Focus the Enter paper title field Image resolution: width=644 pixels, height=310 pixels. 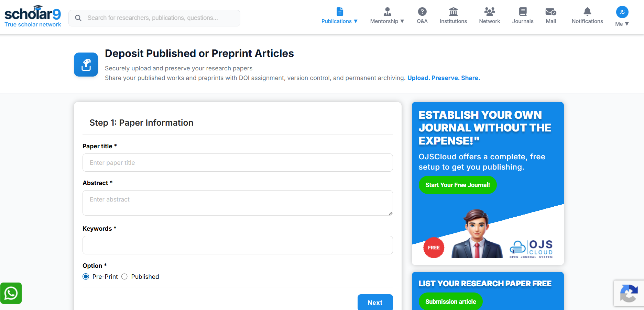click(x=238, y=163)
